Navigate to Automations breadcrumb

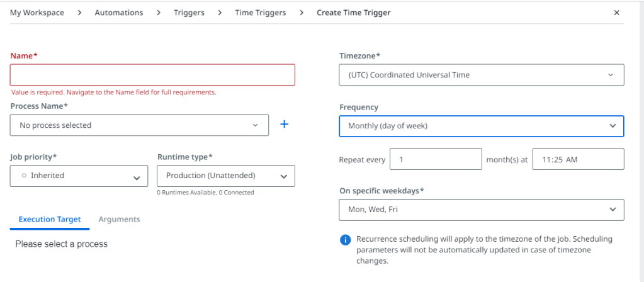118,13
